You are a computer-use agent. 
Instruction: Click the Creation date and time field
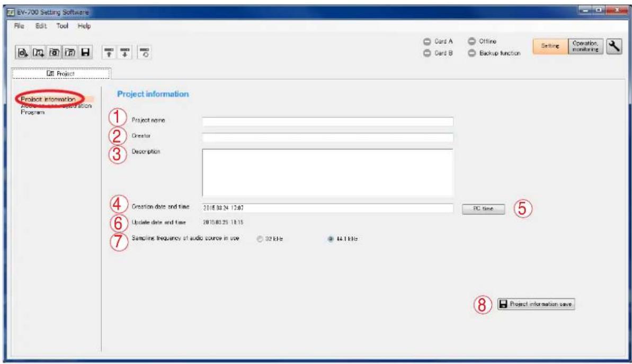click(x=328, y=208)
